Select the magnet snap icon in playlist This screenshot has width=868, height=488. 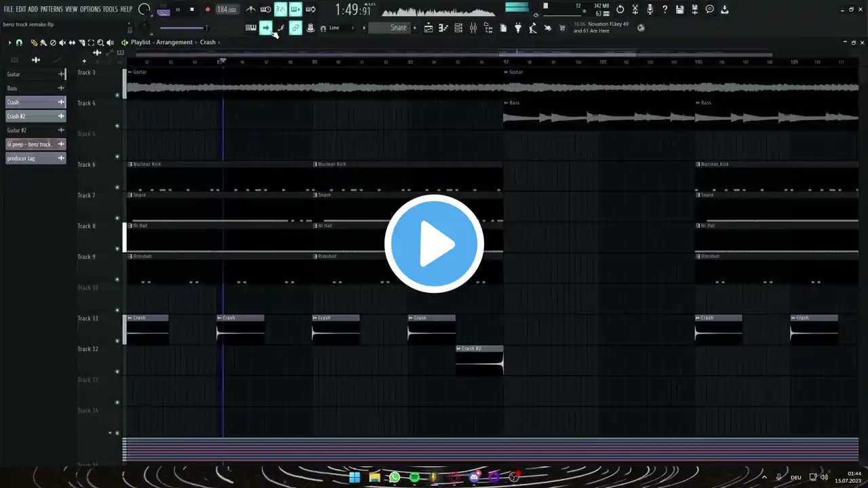point(19,43)
